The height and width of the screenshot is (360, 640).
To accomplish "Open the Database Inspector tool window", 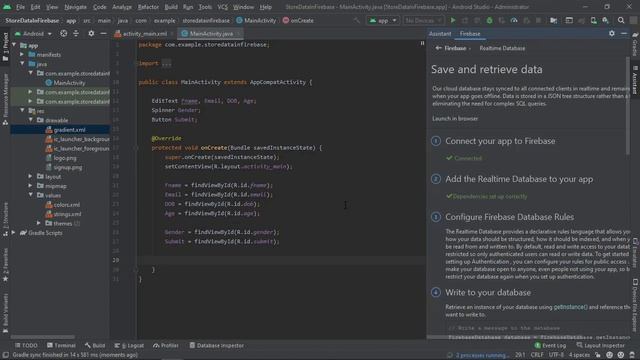I will (216, 346).
